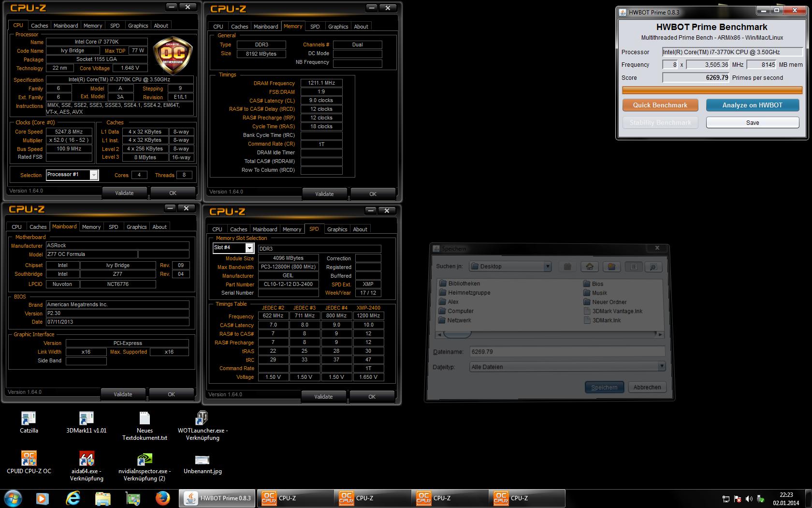
Task: Select the CPUID CPU-Z OC desktop icon
Action: coord(29,463)
